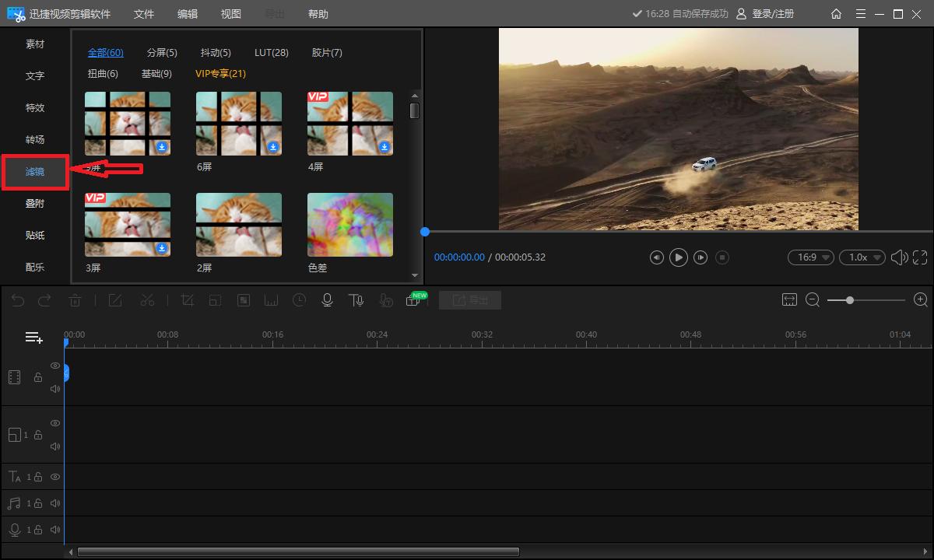Open the text-to-speech tool

[356, 300]
